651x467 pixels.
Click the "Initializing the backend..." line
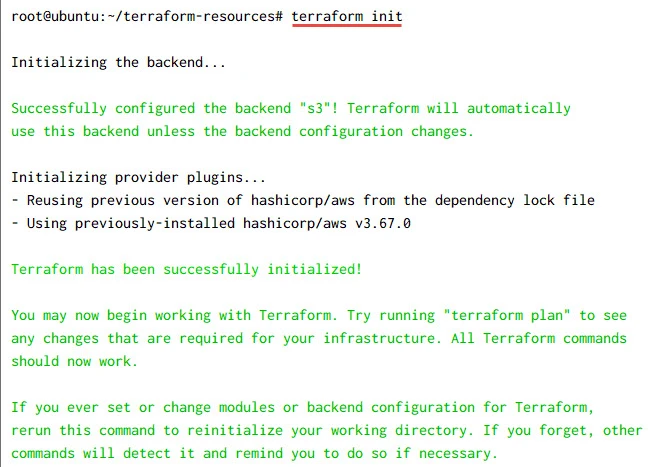coord(118,62)
